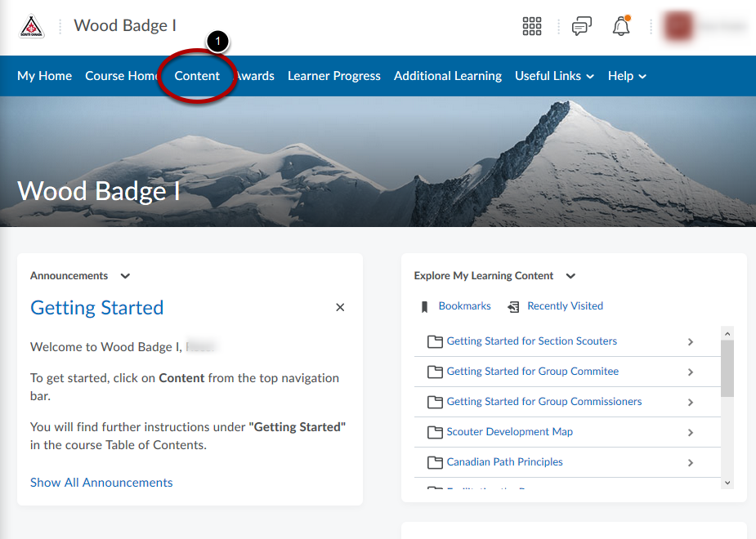The height and width of the screenshot is (539, 756).
Task: Expand arrow for Scouter Development Map
Action: [x=691, y=433]
